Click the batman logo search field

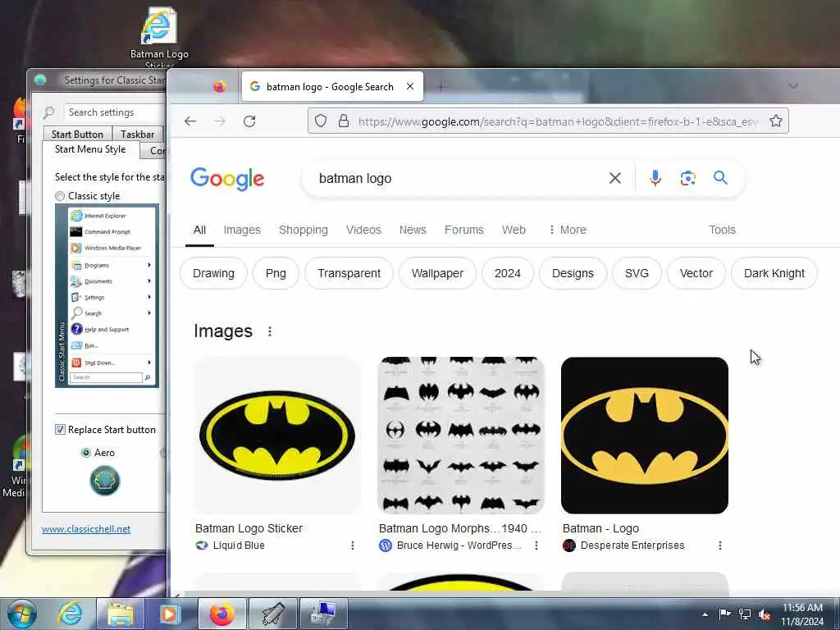coord(461,178)
